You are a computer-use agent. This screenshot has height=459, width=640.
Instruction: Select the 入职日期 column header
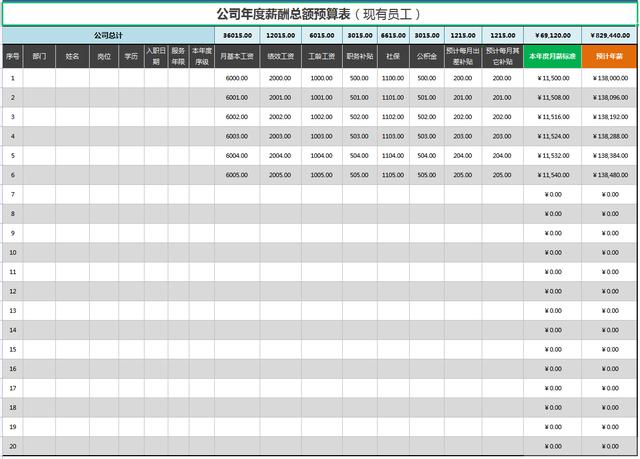point(156,56)
